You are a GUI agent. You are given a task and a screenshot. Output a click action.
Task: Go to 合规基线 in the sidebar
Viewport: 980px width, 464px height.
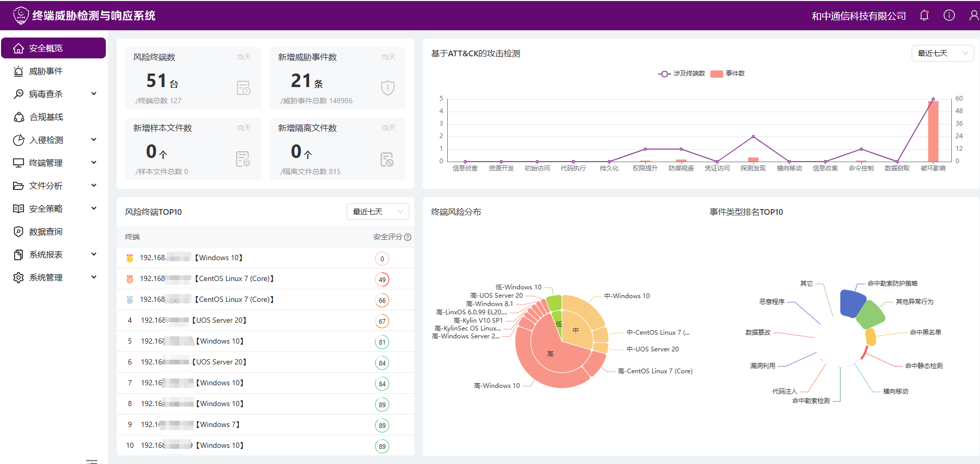coord(46,117)
